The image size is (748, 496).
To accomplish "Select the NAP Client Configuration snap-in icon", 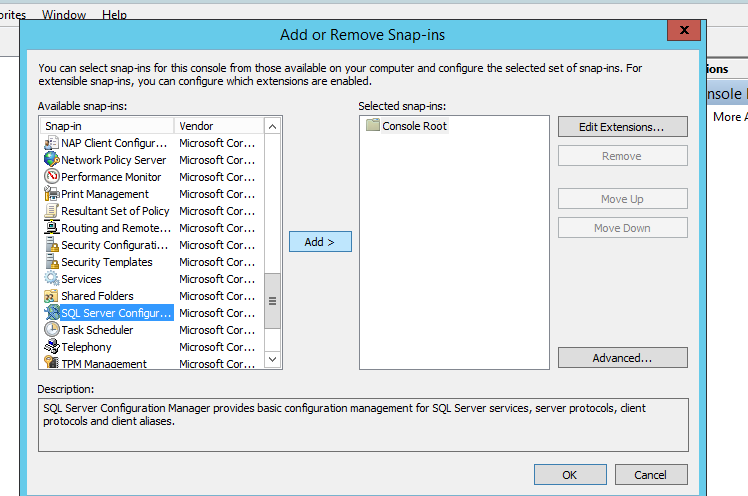I will coord(52,143).
